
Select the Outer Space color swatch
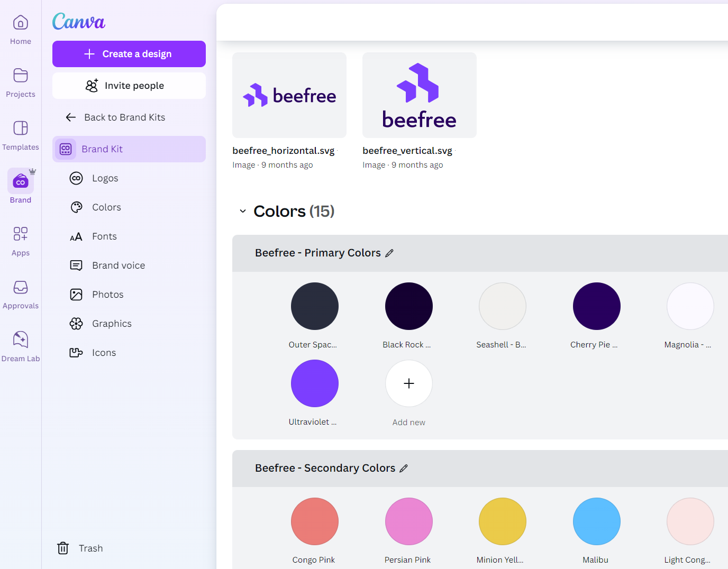[x=315, y=306]
